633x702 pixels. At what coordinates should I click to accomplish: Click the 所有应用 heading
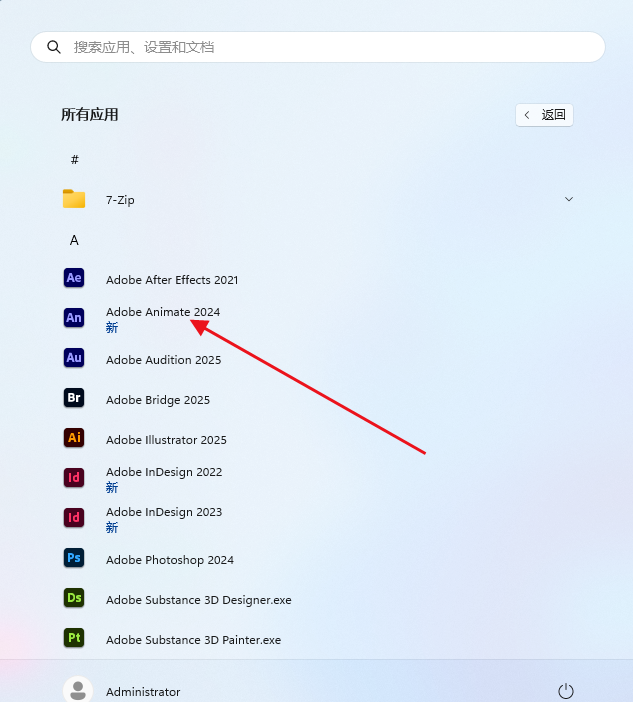coord(90,115)
